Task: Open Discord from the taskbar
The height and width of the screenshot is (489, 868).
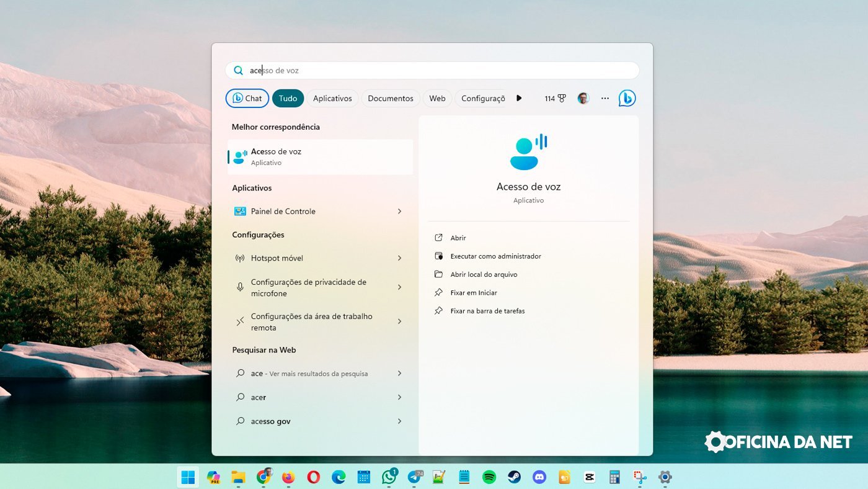Action: (x=539, y=477)
